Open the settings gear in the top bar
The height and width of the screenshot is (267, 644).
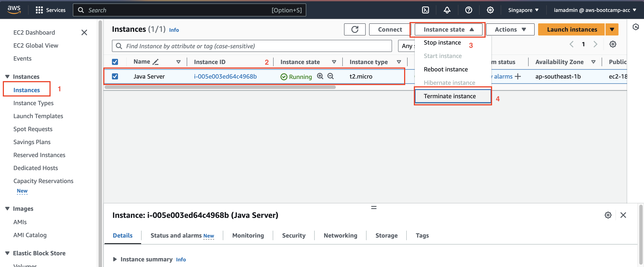pyautogui.click(x=490, y=10)
